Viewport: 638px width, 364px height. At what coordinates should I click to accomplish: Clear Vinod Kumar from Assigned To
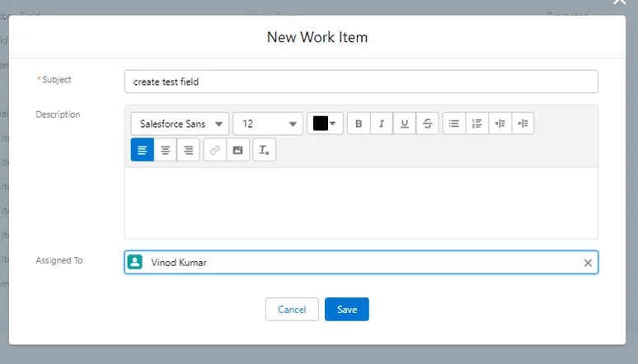588,263
